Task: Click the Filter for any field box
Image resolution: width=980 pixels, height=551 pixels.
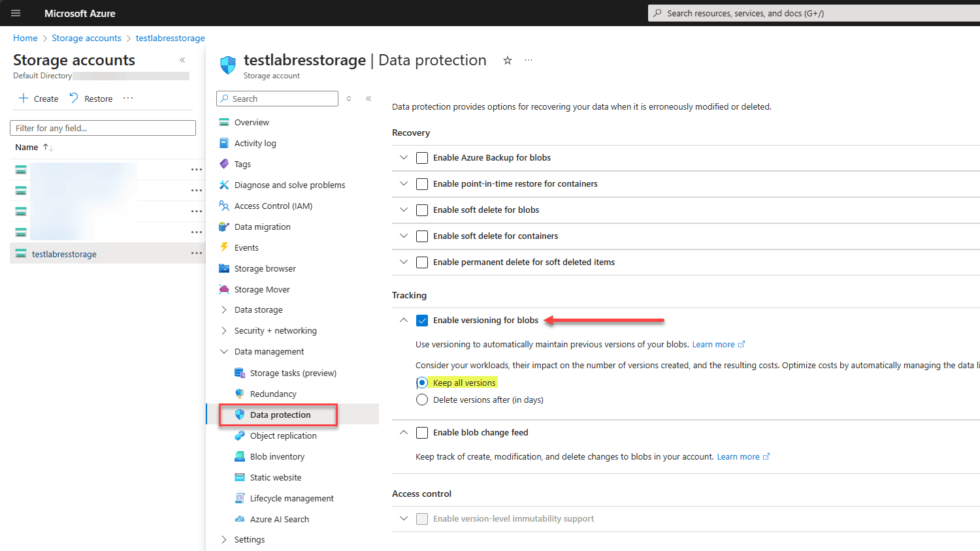Action: (x=103, y=128)
